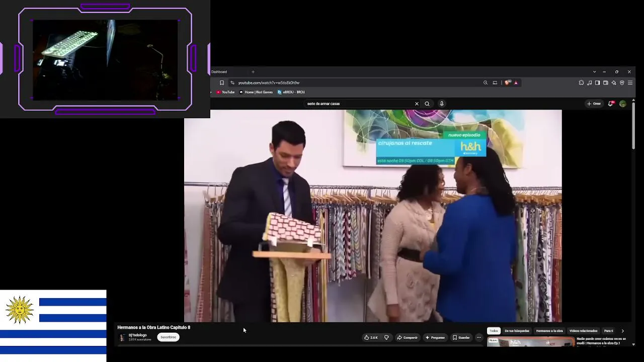Open the eBROU - BROU bookmark
This screenshot has width=644, height=362.
pos(291,92)
